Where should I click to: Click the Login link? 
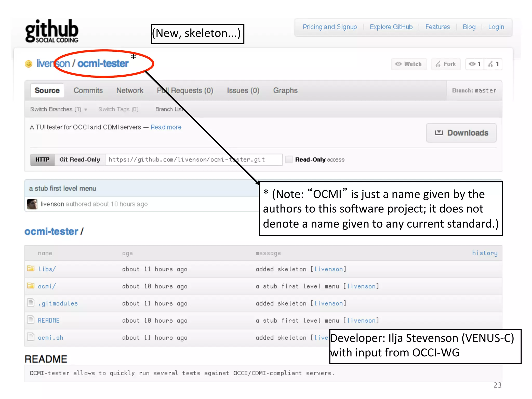tap(496, 27)
